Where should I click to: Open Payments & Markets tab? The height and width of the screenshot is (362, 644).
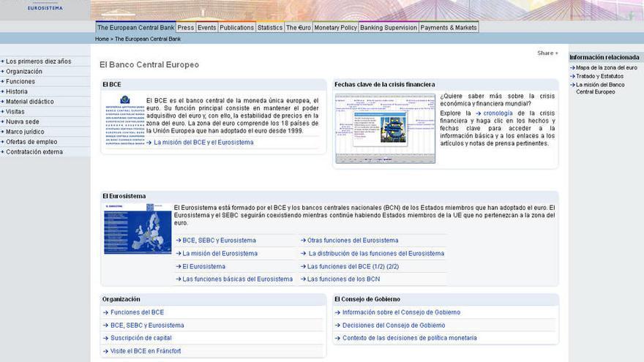click(449, 28)
